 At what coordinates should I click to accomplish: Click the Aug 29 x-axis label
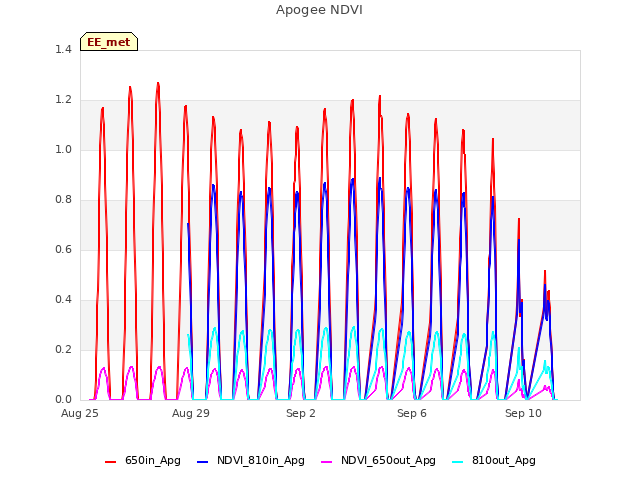(x=191, y=413)
